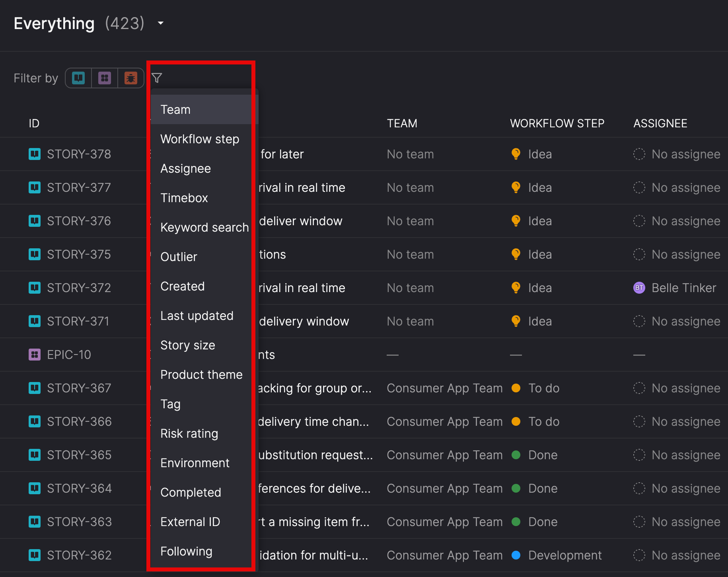Click the Belle Tinker assignee name
The image size is (728, 577).
[x=684, y=288]
